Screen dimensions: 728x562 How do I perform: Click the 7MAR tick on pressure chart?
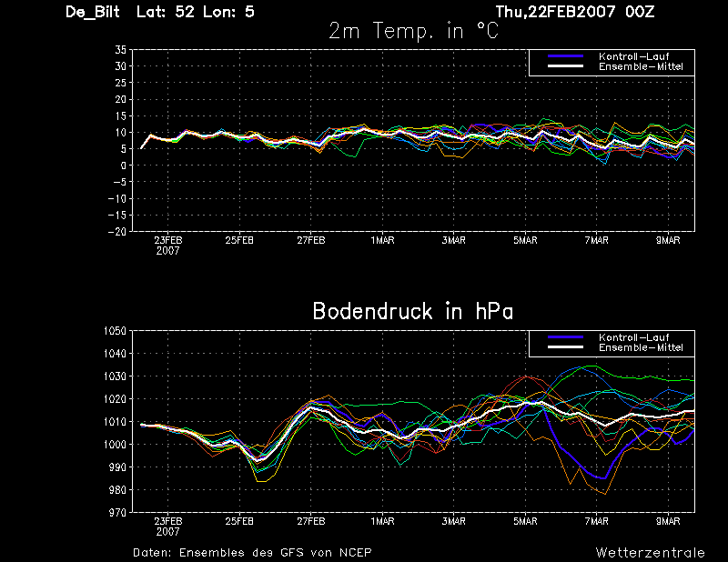[x=597, y=521]
